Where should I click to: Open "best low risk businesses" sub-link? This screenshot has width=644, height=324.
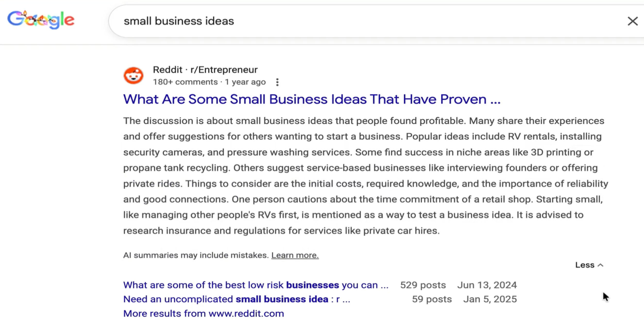tap(256, 285)
